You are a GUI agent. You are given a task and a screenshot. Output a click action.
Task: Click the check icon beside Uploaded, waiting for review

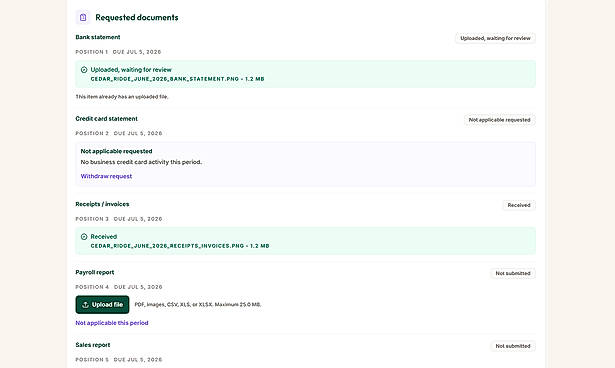[x=84, y=70]
